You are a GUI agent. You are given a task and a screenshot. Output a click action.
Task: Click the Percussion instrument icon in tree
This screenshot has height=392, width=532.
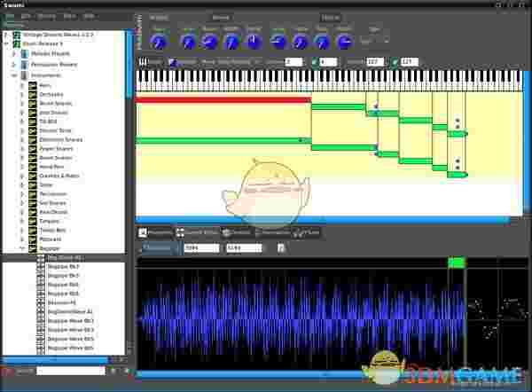(33, 194)
